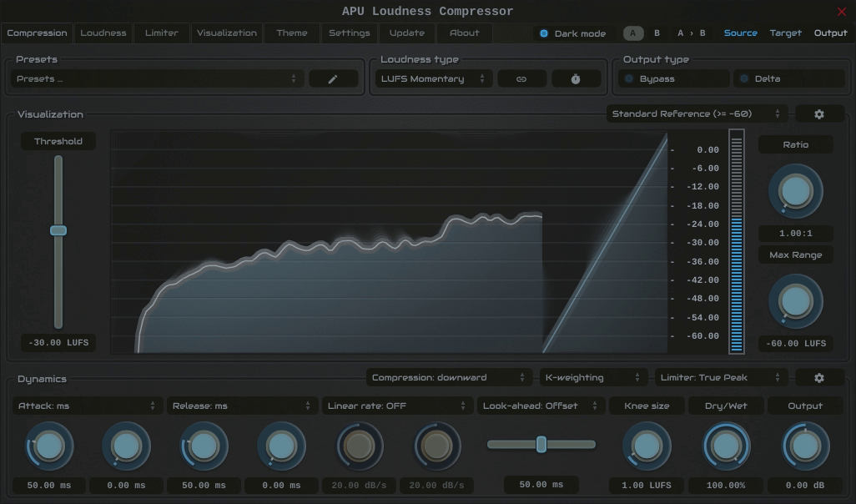Click the vertical loudness level meter
The image size is (856, 504).
pyautogui.click(x=737, y=241)
